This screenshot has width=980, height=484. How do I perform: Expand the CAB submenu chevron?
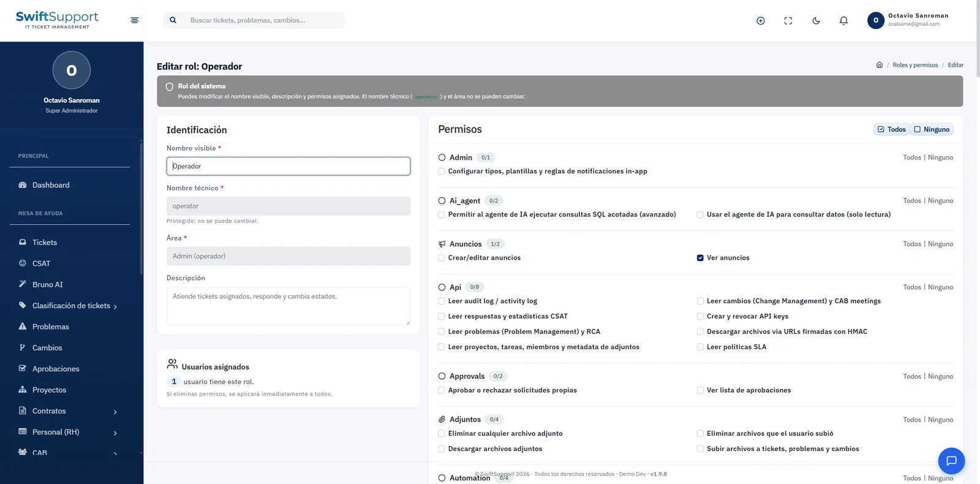[x=115, y=453]
